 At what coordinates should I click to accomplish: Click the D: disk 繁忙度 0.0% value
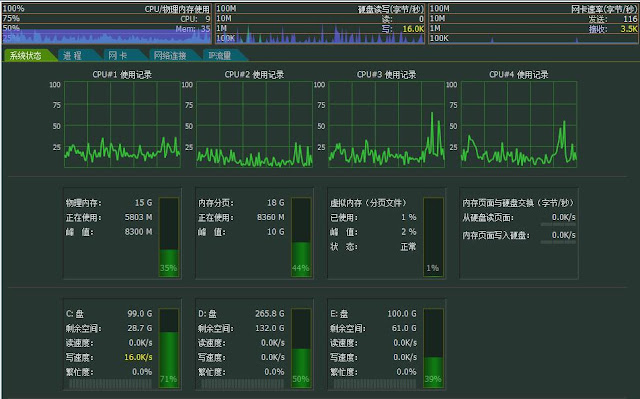(274, 372)
